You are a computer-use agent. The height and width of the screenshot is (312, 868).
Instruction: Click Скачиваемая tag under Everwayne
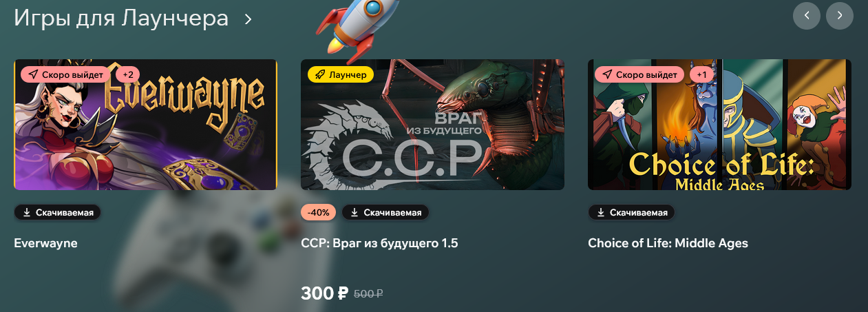pyautogui.click(x=58, y=212)
